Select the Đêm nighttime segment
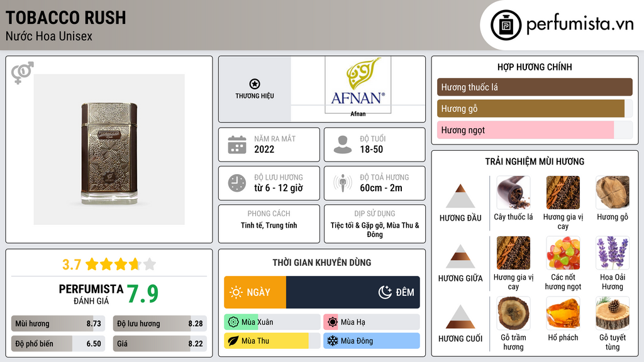 [353, 292]
